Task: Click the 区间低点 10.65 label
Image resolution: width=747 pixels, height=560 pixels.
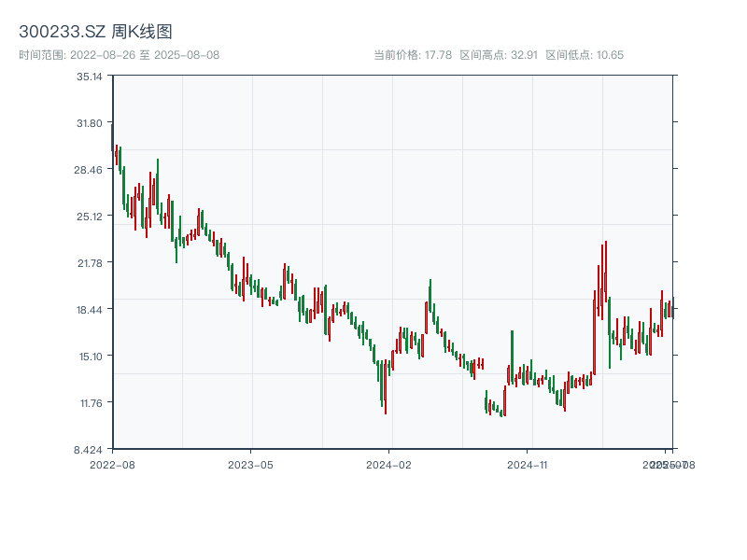Action: click(585, 55)
